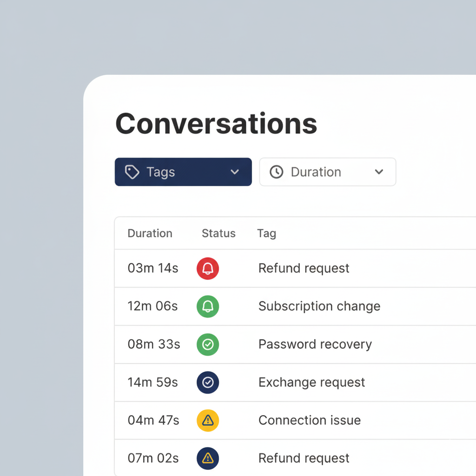476x476 pixels.
Task: Click the Tag column header
Action: coord(266,233)
